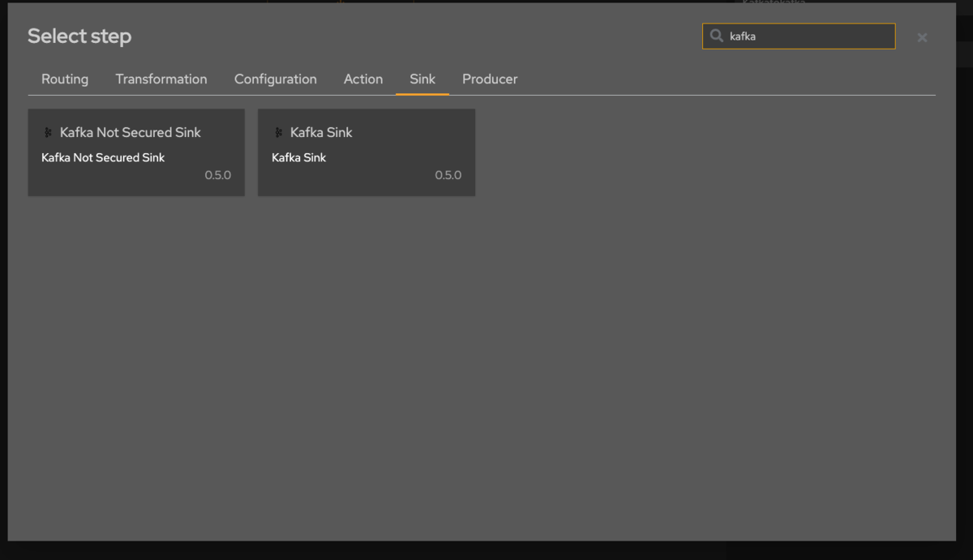973x560 pixels.
Task: Click the Kafka icon on Kafka Sink card
Action: pos(278,132)
